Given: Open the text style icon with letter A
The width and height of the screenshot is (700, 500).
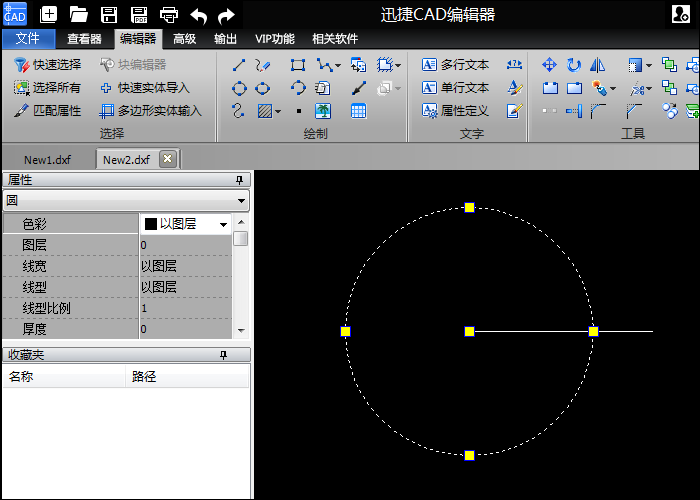Looking at the screenshot, I should (x=514, y=88).
